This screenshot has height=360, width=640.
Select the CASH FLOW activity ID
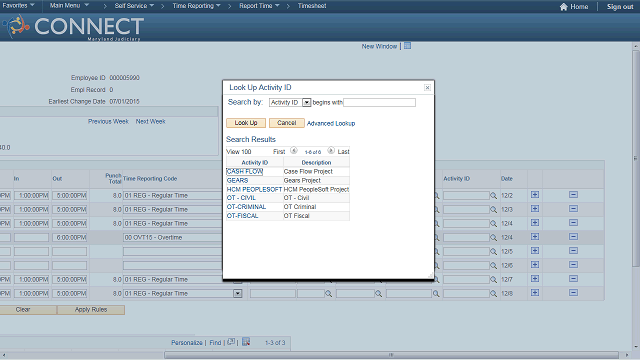point(244,171)
